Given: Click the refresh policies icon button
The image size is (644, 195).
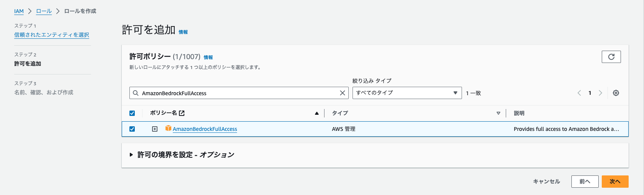Looking at the screenshot, I should [x=611, y=57].
